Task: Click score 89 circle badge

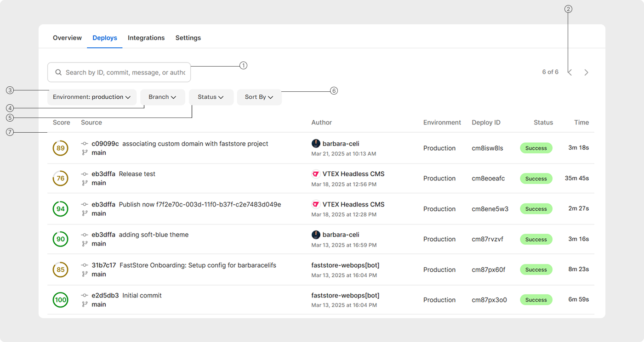Action: point(61,148)
